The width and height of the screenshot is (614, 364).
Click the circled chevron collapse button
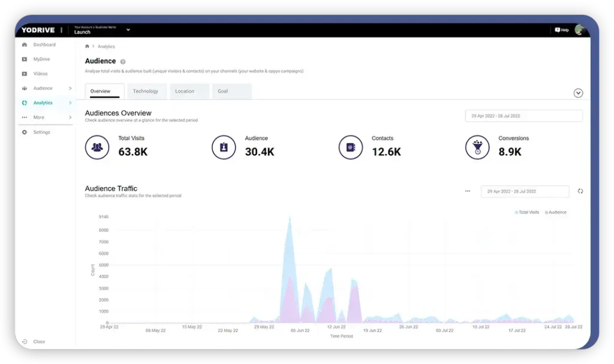click(x=578, y=93)
